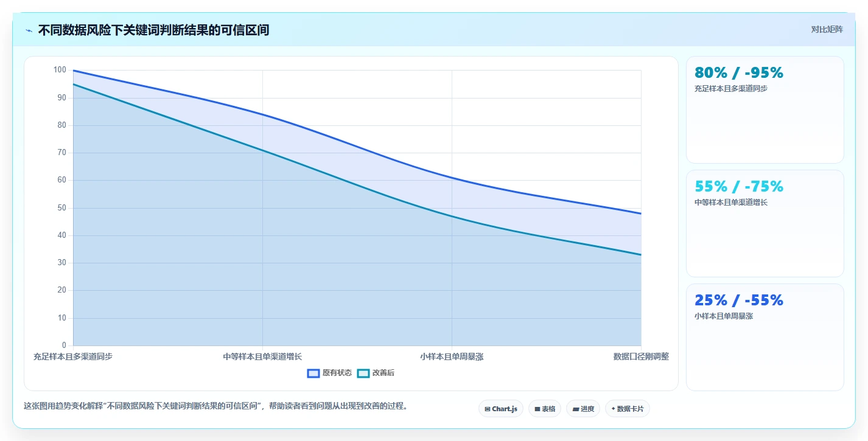Select the Chart.js chip
Screen dimensions: 868x441
point(501,409)
